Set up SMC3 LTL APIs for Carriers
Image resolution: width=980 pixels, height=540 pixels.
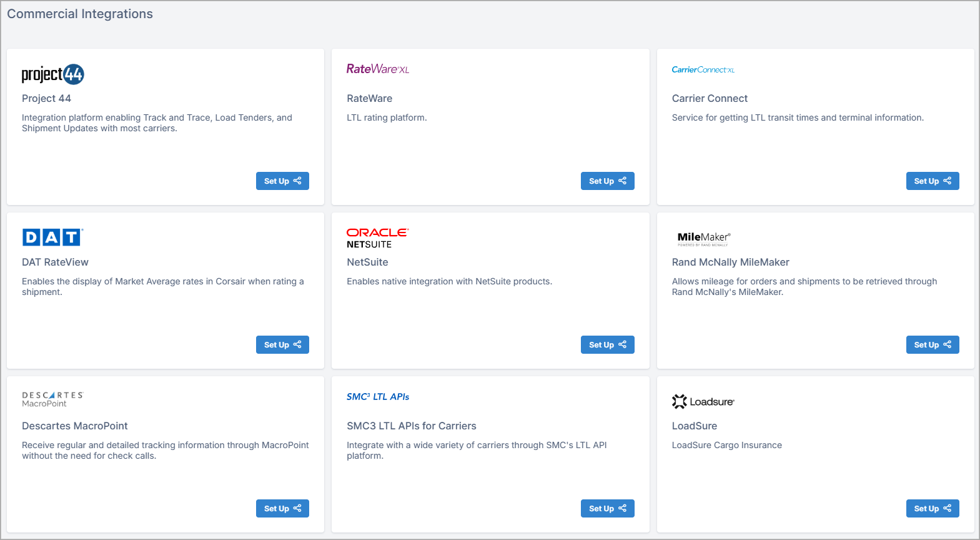click(x=607, y=508)
